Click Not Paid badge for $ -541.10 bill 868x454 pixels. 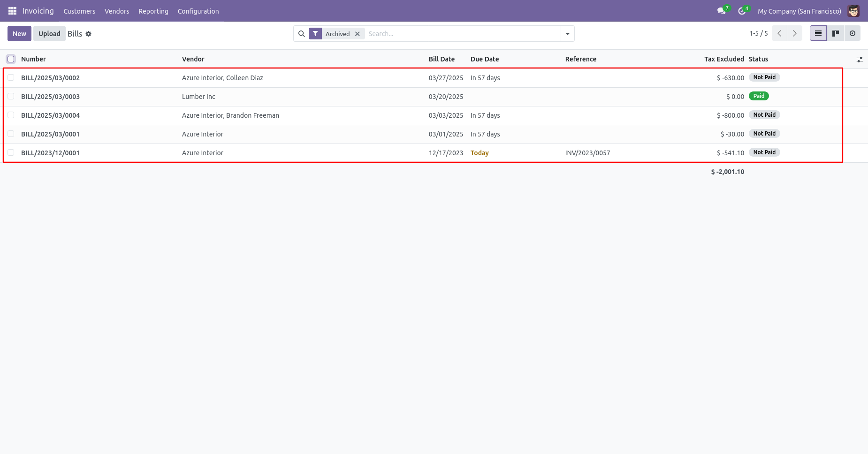764,152
